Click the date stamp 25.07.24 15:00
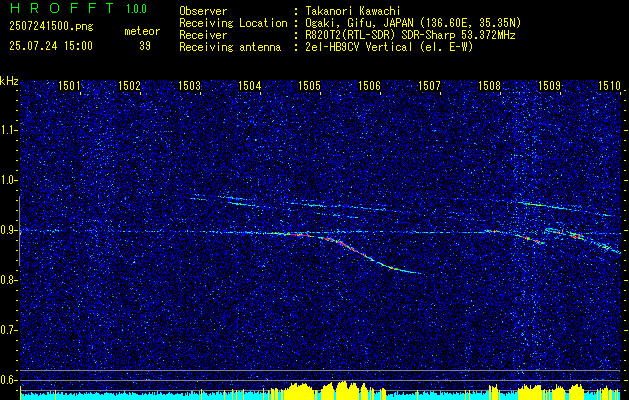 click(x=51, y=46)
